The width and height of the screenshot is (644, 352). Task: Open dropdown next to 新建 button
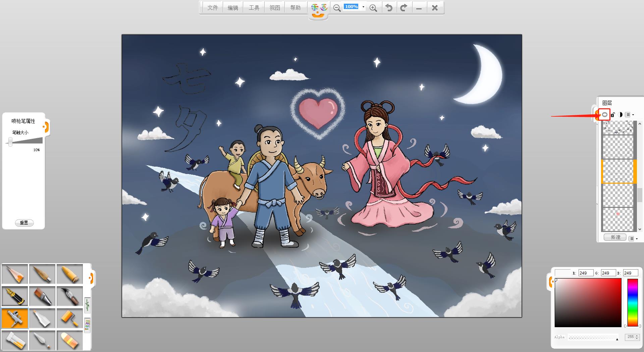[633, 238]
